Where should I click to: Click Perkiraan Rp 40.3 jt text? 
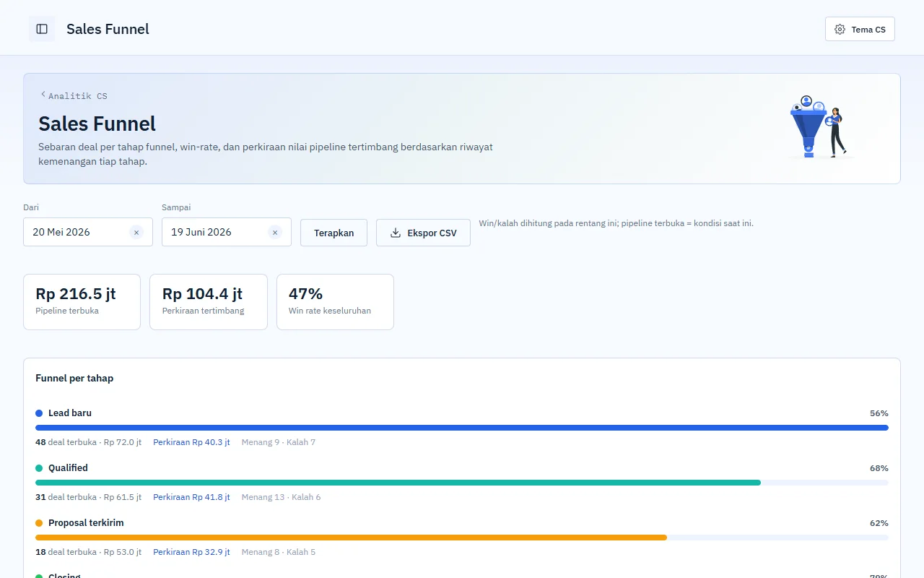point(191,442)
